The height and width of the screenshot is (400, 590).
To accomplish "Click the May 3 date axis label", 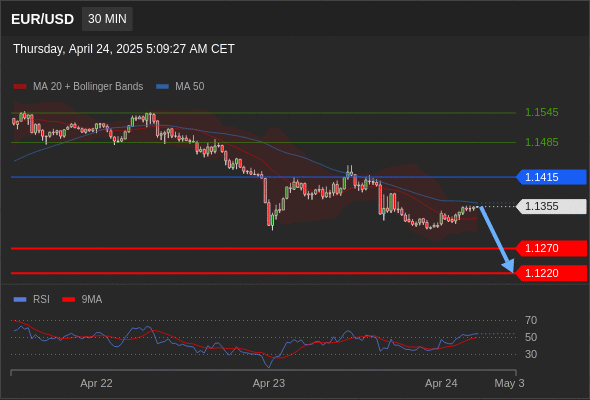I will tap(509, 383).
